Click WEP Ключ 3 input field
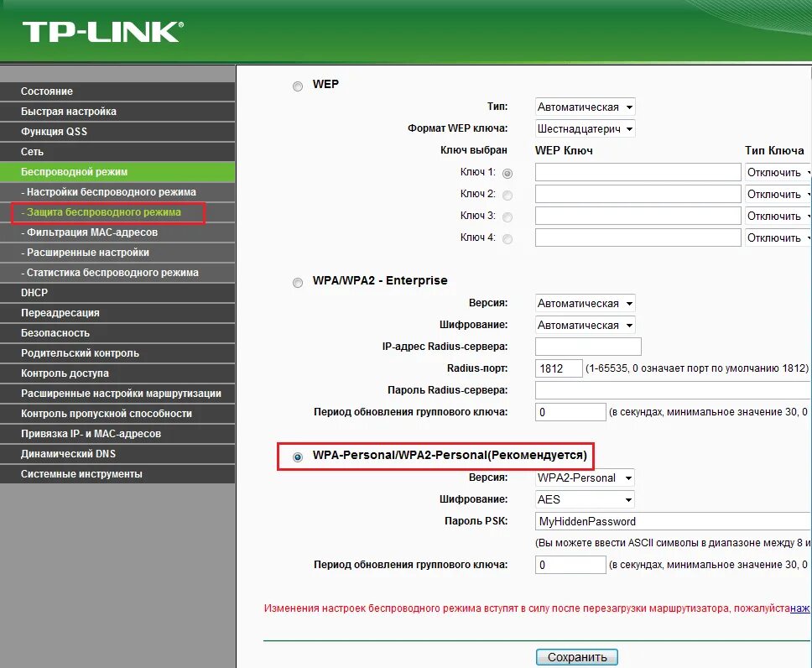The height and width of the screenshot is (668, 812). [x=638, y=216]
